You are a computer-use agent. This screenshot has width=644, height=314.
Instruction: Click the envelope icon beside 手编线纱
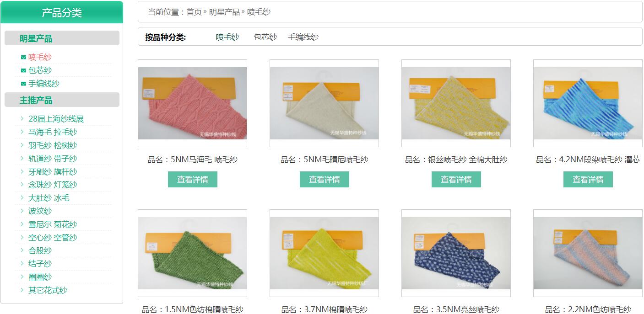coord(23,84)
